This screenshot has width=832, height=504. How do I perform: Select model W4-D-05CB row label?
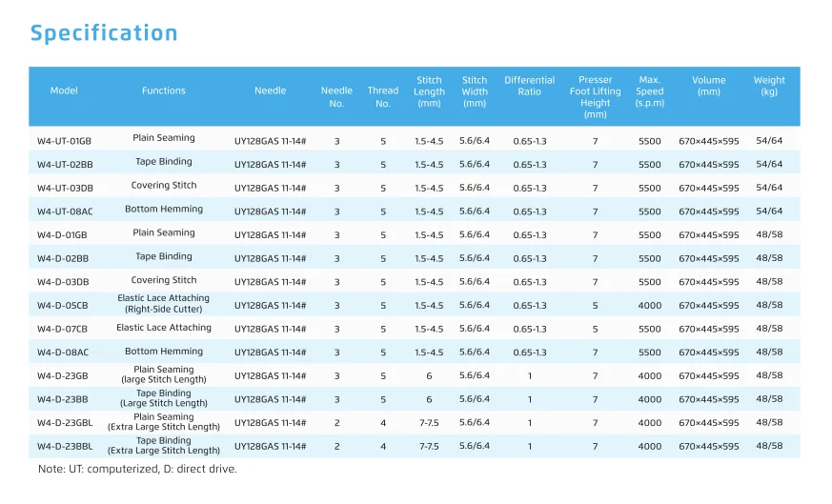pos(63,306)
